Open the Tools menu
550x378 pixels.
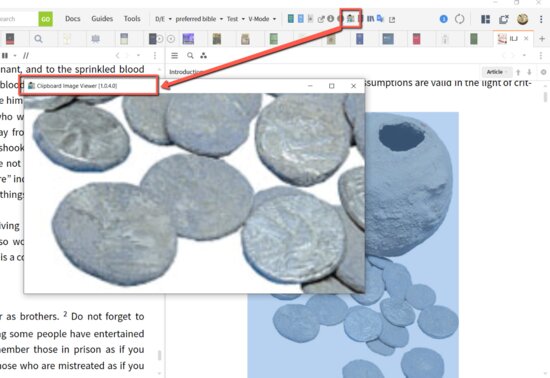pyautogui.click(x=132, y=19)
